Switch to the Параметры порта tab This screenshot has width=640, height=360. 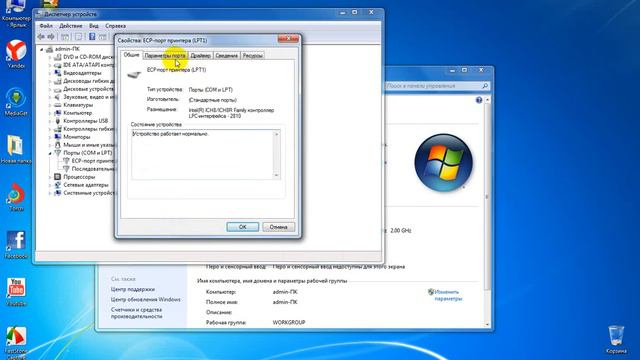165,56
